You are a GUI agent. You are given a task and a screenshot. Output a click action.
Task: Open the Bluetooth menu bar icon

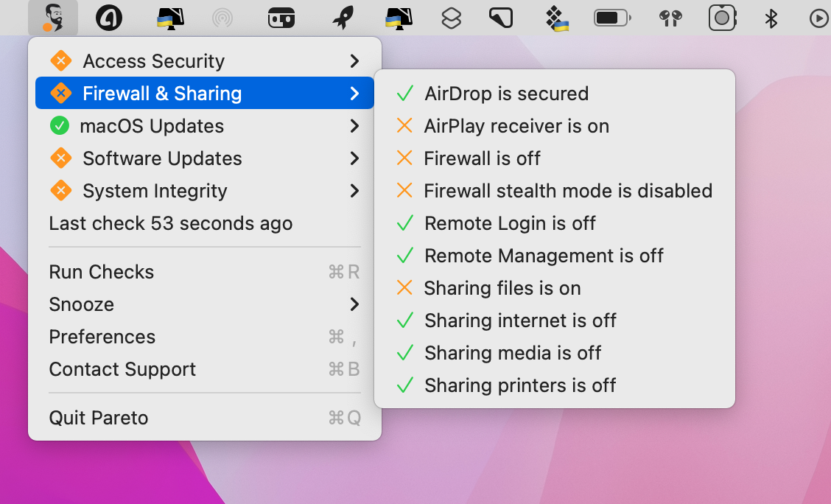[x=771, y=18]
